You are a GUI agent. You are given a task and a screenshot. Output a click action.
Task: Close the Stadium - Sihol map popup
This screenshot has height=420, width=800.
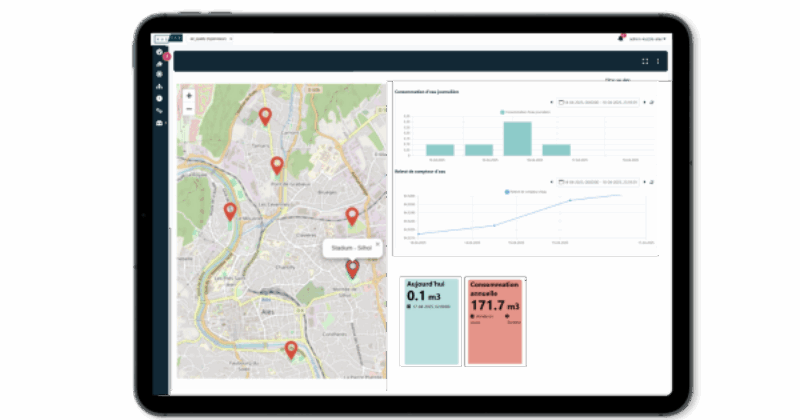coord(377,243)
